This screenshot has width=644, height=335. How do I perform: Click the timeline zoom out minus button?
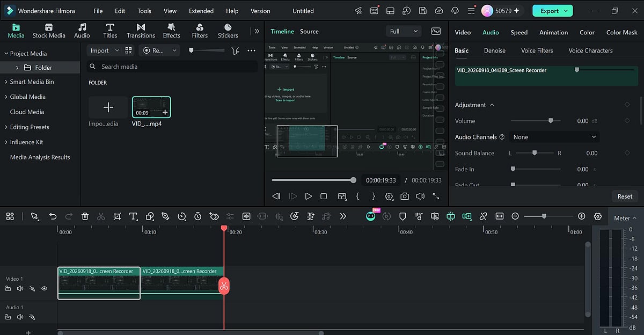pos(515,216)
